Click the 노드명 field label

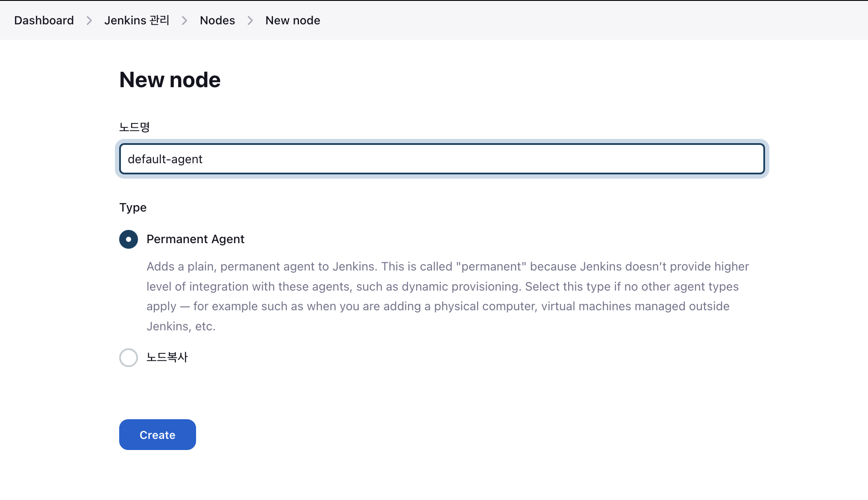coord(134,127)
